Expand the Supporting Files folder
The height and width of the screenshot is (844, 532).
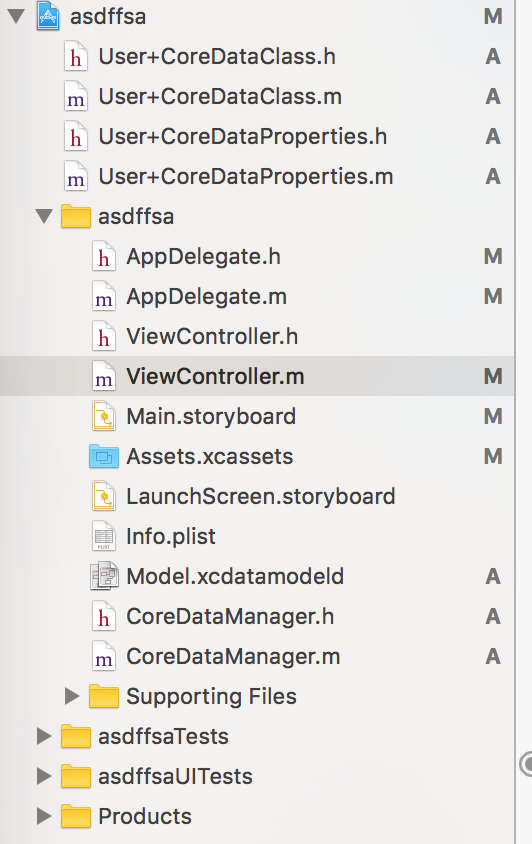[x=72, y=696]
